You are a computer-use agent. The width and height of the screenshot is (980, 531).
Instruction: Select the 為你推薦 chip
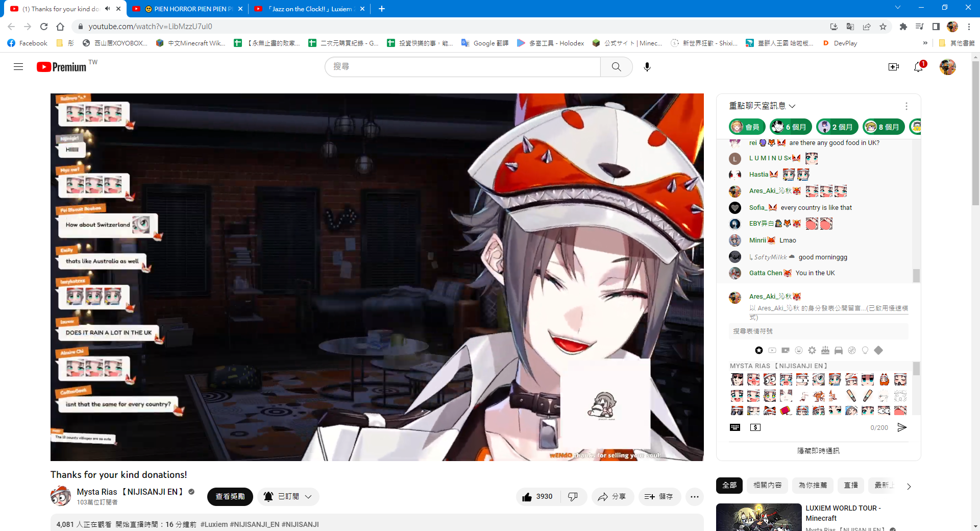(813, 486)
